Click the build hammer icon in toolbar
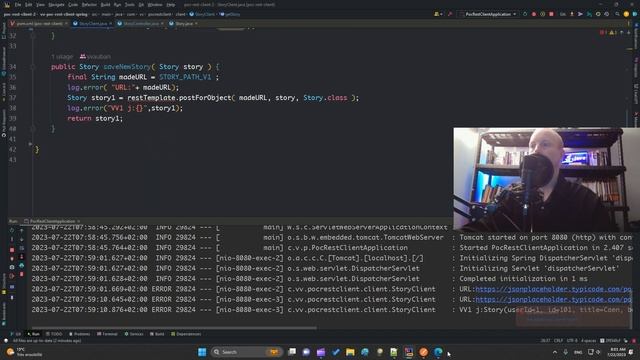 click(450, 14)
